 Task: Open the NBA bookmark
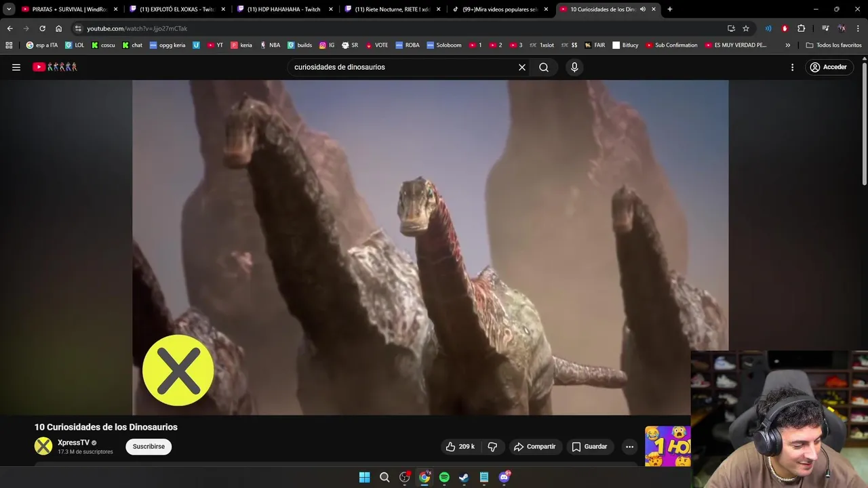click(x=270, y=45)
